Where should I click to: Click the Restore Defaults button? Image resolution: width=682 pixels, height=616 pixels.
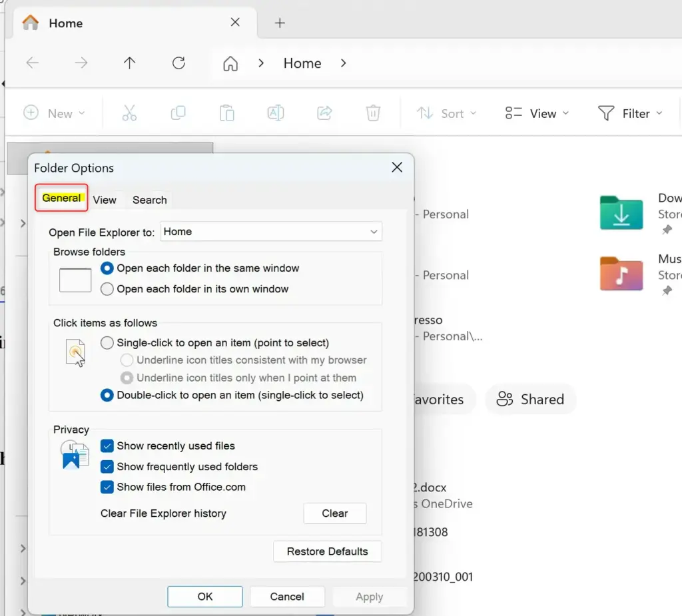[x=327, y=551]
